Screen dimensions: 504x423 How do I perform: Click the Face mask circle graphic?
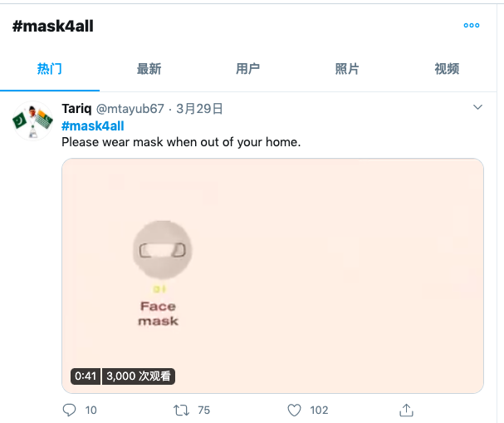point(163,249)
